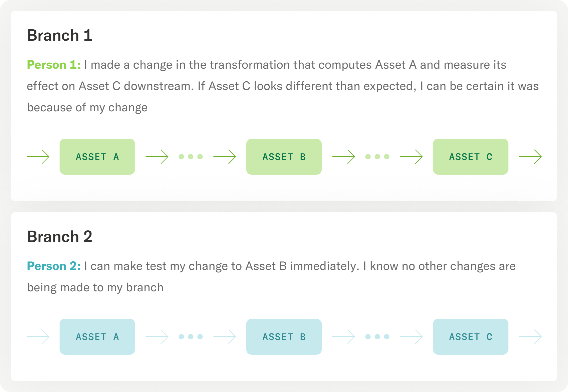Click the green Asset A box
The width and height of the screenshot is (568, 392).
97,157
